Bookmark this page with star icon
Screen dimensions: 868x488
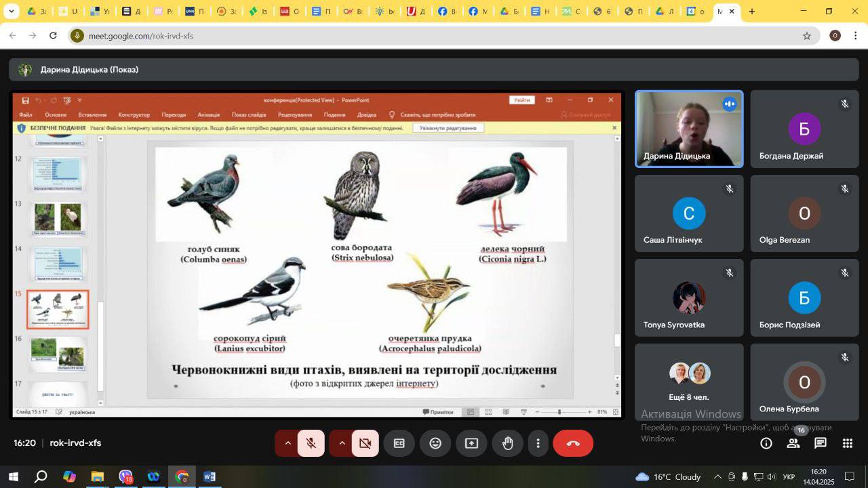[806, 36]
